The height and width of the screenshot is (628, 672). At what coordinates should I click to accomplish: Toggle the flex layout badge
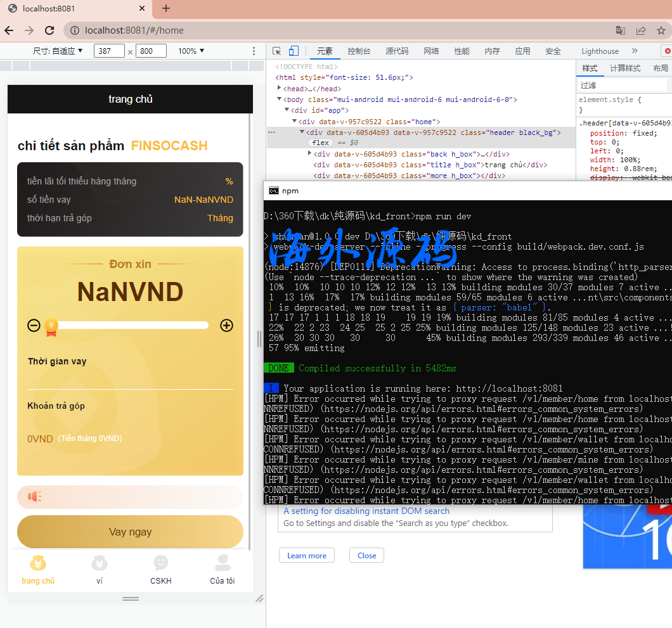[x=320, y=143]
